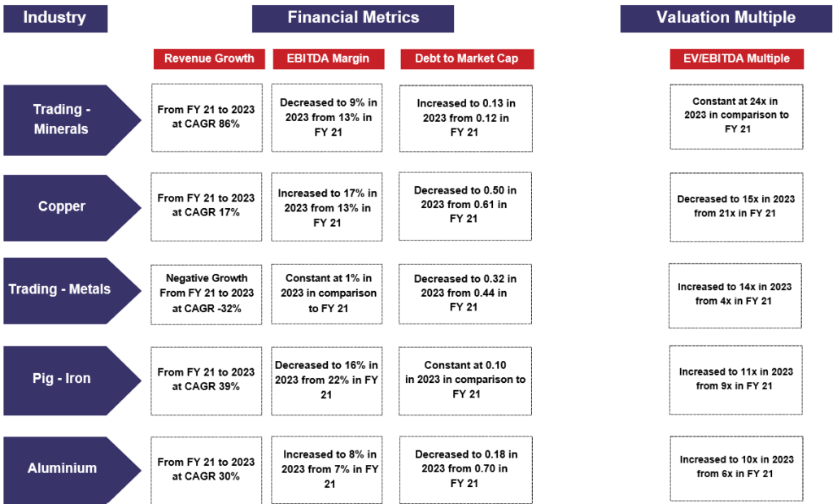Click the Aluminium industry arrow
Viewport: 833px width, 504px height.
(x=63, y=468)
